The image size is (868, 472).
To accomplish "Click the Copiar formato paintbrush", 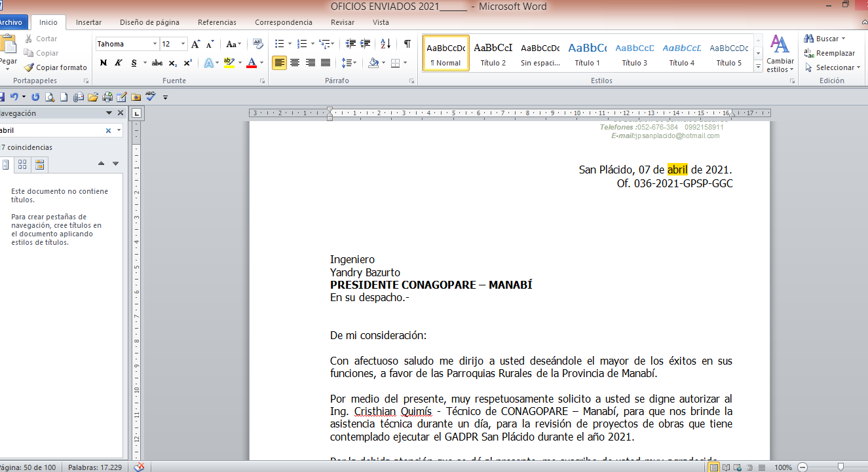I will (x=56, y=67).
